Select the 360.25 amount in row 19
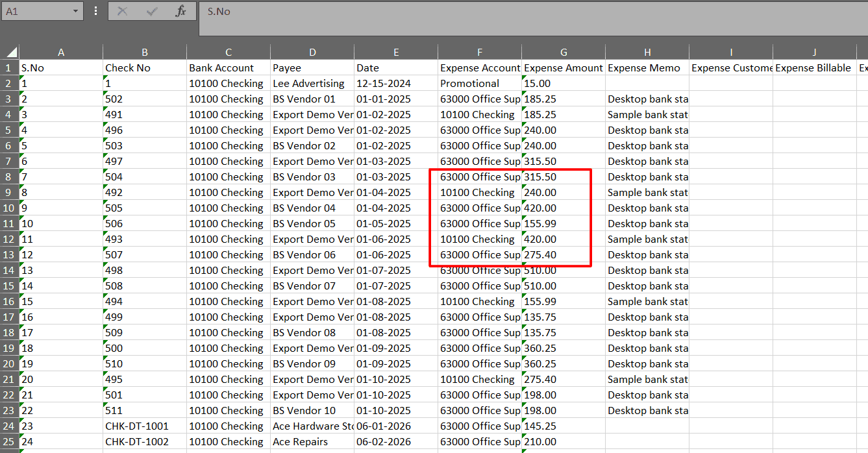The height and width of the screenshot is (453, 868). click(x=564, y=349)
